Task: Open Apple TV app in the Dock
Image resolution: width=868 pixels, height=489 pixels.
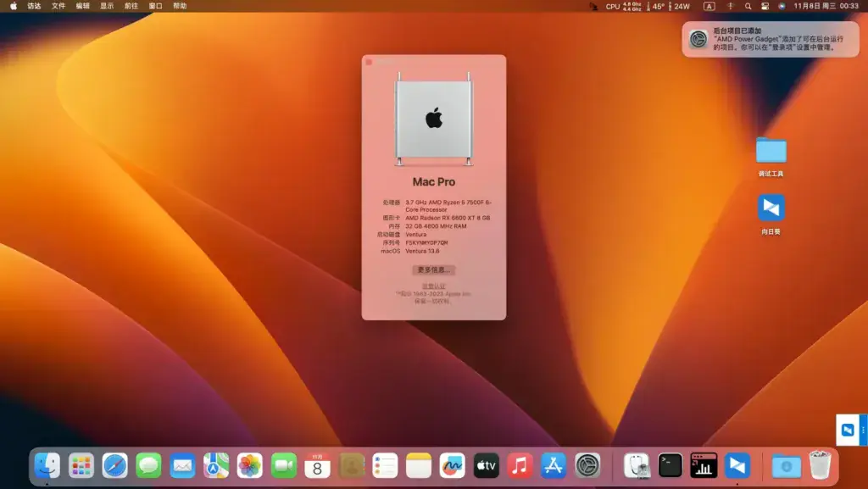Action: coord(486,466)
